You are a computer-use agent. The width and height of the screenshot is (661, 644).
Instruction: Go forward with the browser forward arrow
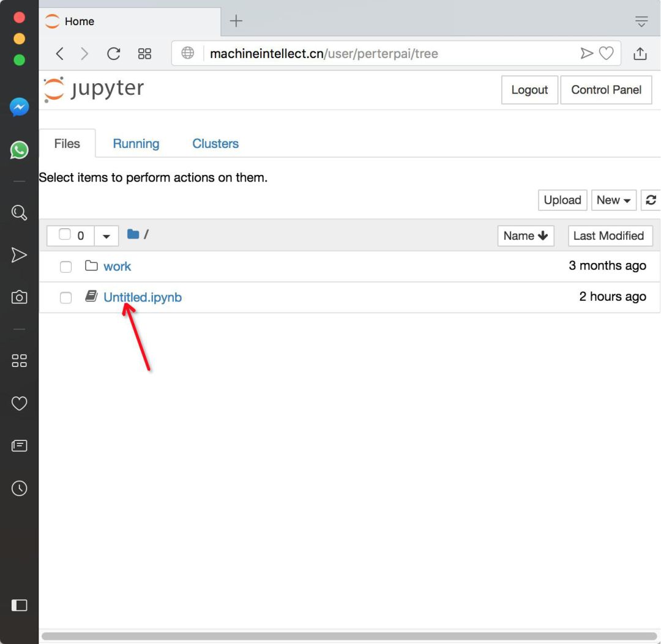[x=84, y=54]
